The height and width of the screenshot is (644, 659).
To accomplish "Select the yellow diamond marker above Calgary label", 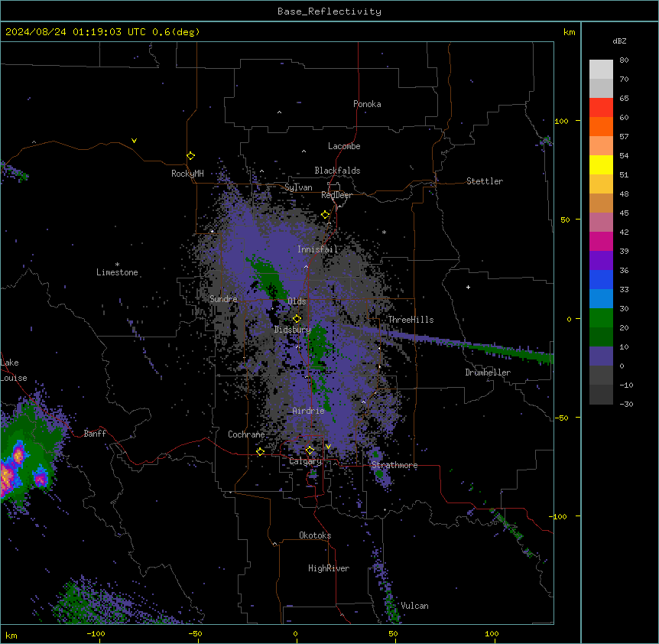I will 310,450.
